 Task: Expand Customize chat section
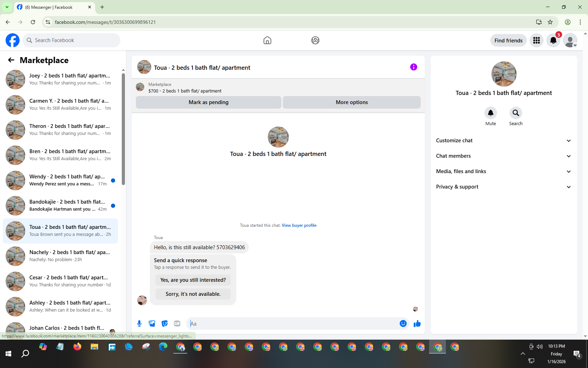pos(504,141)
